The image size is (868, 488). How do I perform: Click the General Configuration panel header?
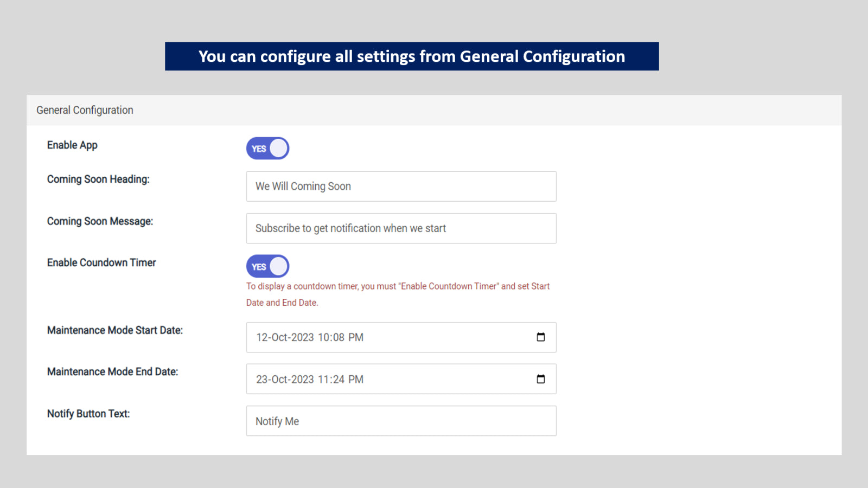[x=85, y=110]
